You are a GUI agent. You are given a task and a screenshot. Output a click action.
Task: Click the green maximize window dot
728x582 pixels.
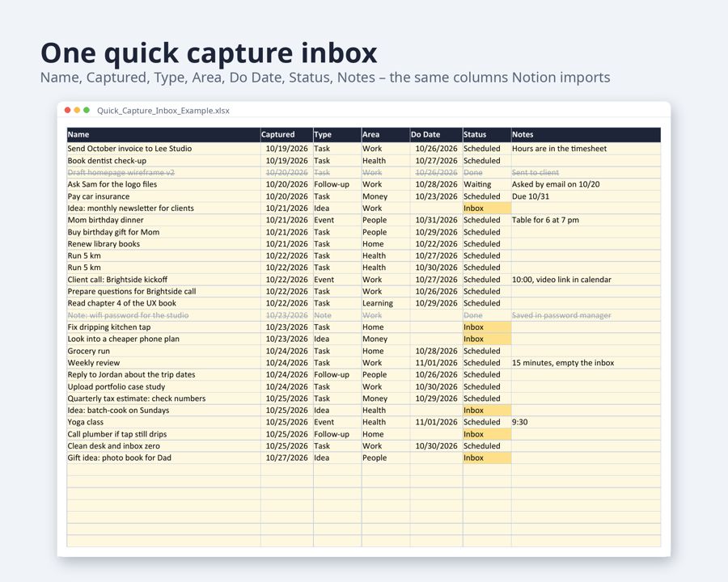(87, 110)
